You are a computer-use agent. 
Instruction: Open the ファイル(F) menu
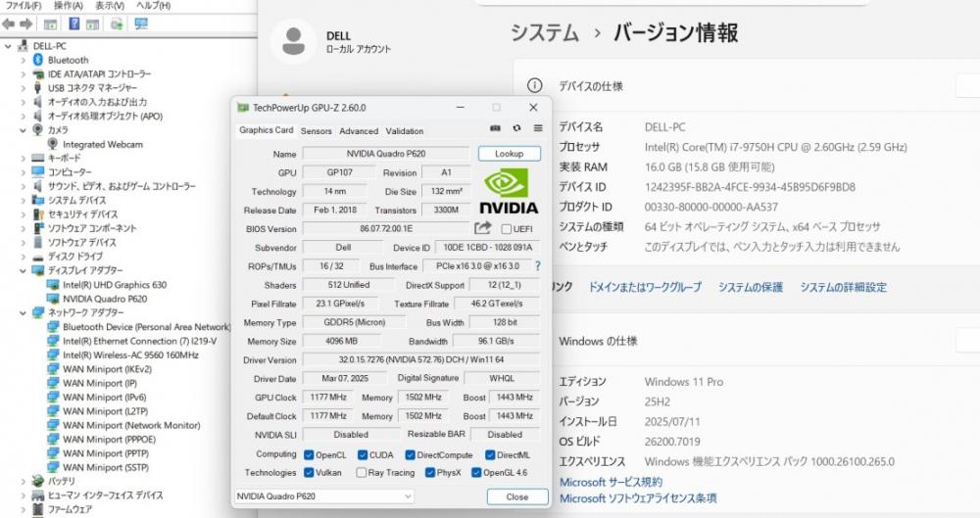click(x=24, y=6)
